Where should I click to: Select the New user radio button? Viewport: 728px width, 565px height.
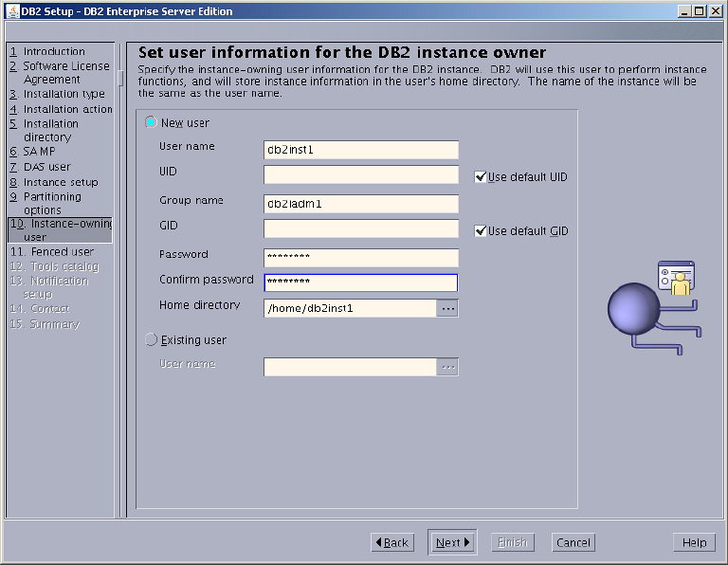tap(151, 122)
